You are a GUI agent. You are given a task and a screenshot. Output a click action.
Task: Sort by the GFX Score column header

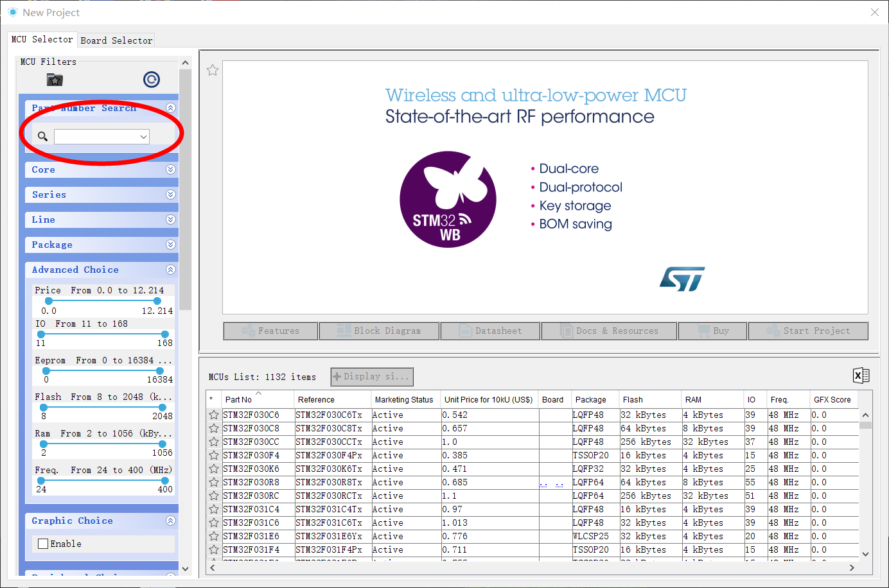click(x=834, y=399)
